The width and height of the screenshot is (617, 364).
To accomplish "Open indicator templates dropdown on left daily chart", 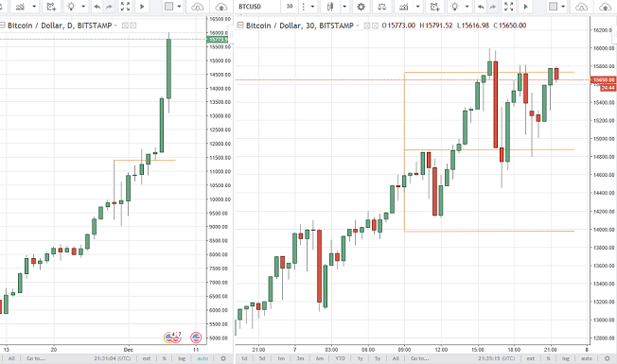I will 34,7.
